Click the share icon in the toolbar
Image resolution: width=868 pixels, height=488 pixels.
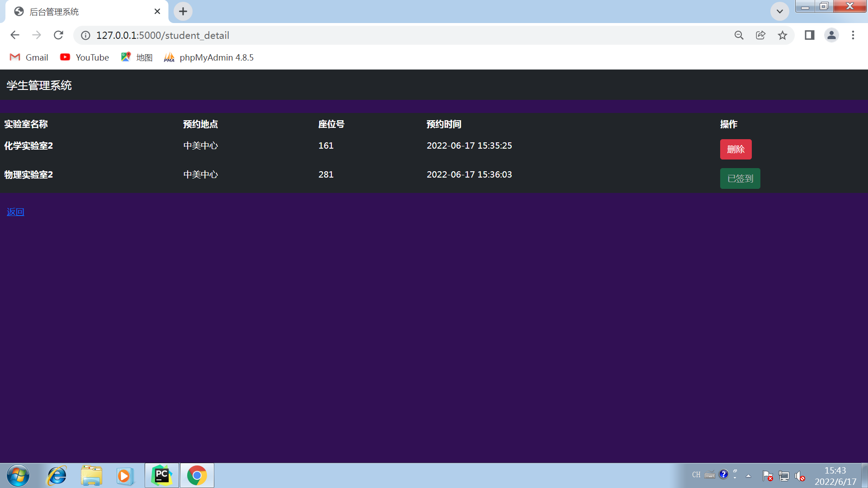pos(760,35)
